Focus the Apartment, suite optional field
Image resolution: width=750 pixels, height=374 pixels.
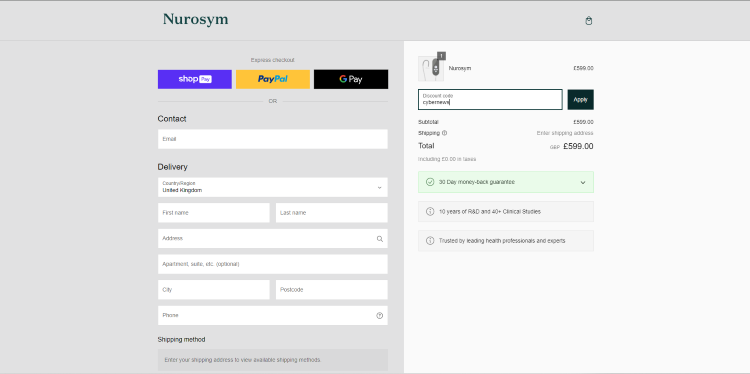[x=273, y=264]
